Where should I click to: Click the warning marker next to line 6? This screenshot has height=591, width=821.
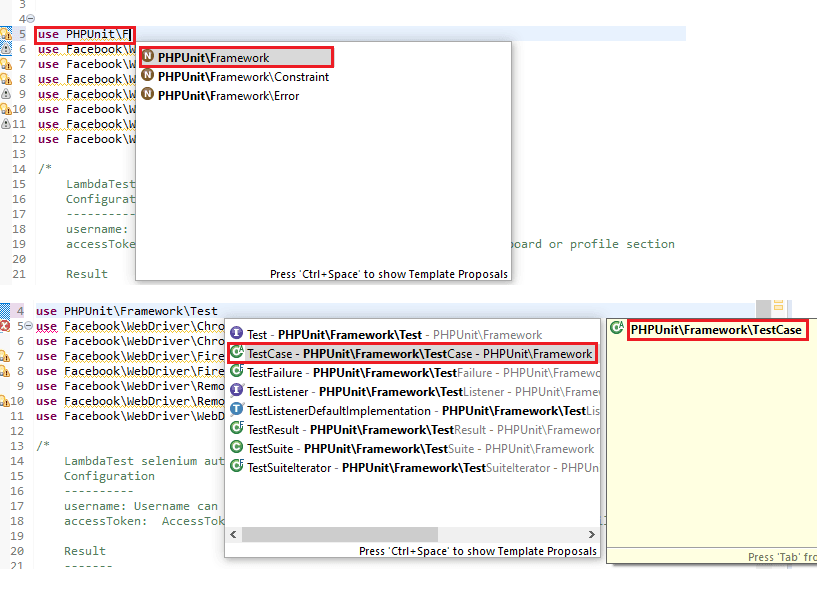[7, 48]
